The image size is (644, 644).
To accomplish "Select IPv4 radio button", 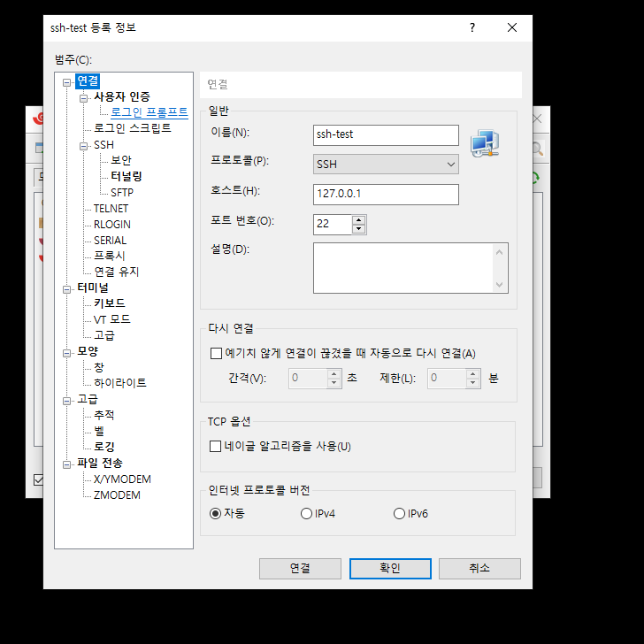I will tap(306, 513).
